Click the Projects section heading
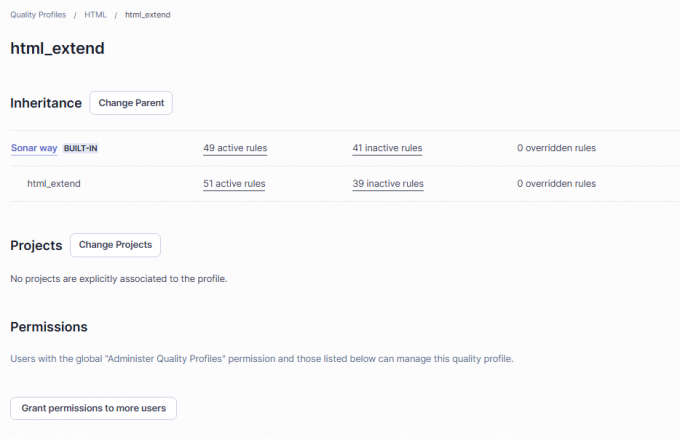The height and width of the screenshot is (439, 680). (36, 246)
